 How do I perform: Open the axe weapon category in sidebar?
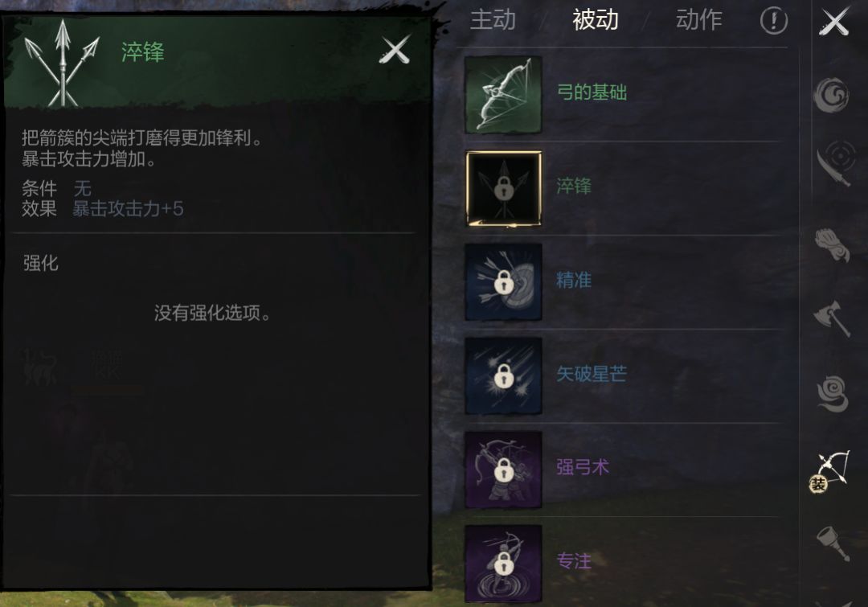tap(832, 318)
